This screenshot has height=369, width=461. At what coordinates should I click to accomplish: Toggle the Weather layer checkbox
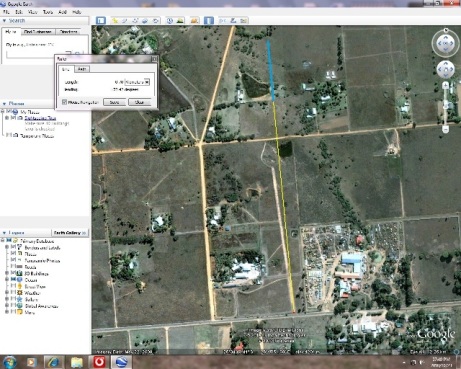13,293
